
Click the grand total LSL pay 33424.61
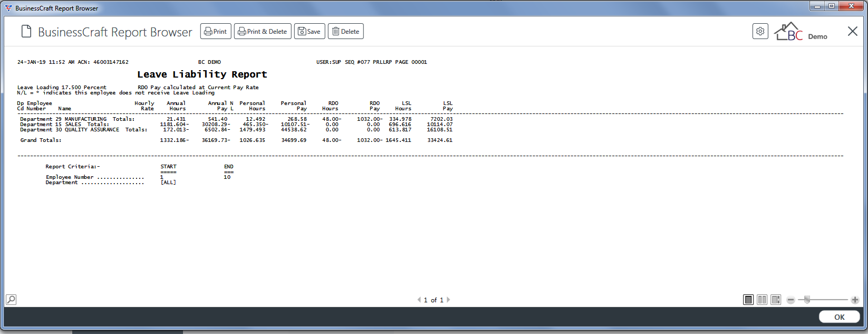click(x=440, y=140)
